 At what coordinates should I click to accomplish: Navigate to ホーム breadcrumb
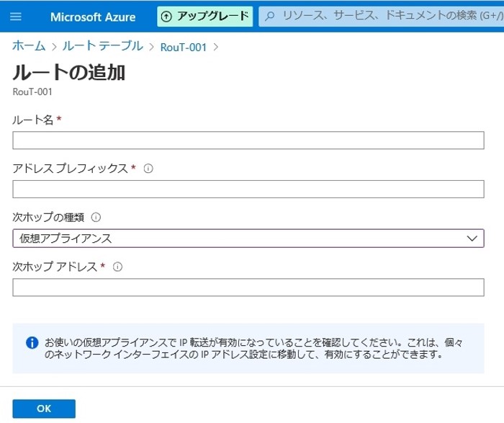(x=29, y=46)
